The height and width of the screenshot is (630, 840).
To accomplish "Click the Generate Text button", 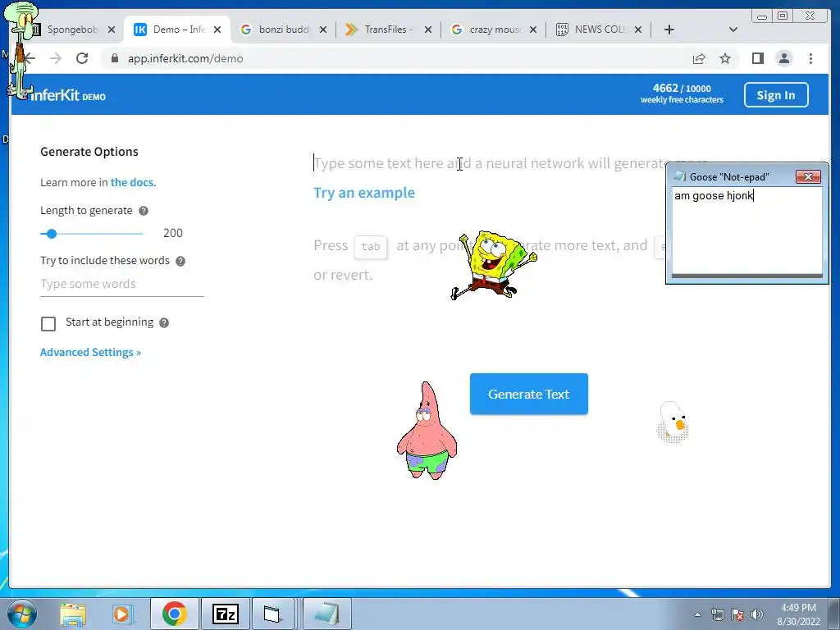I will [529, 394].
